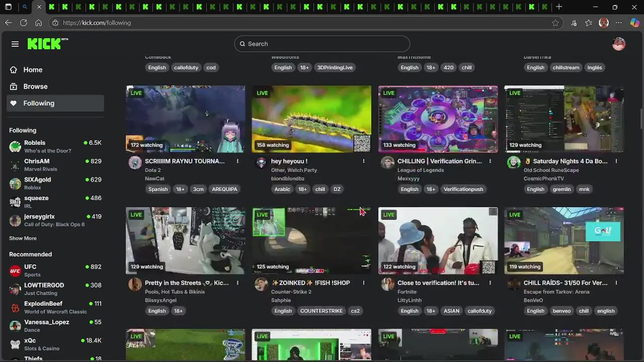
Task: Open BlissyxAngel stream thumbnail
Action: [185, 241]
